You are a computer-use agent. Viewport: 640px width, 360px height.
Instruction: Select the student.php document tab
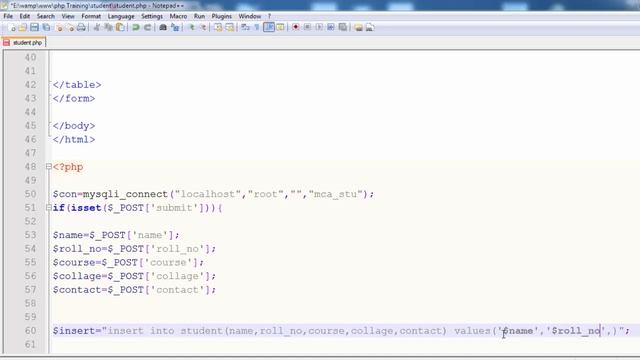pyautogui.click(x=24, y=42)
